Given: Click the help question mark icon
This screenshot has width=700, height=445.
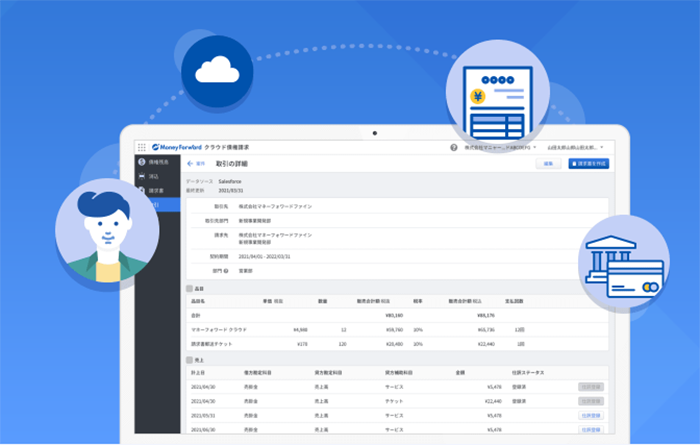Looking at the screenshot, I should click(453, 147).
